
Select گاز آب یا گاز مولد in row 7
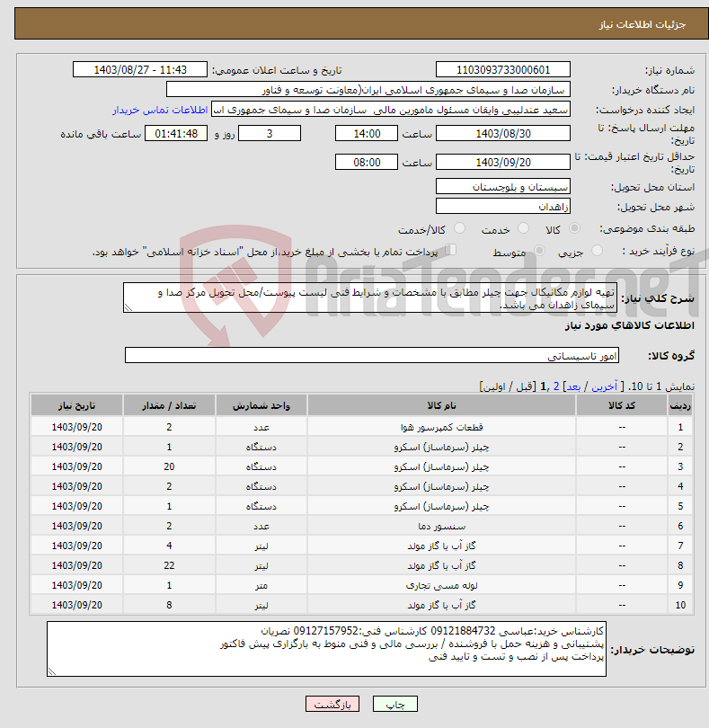(441, 546)
